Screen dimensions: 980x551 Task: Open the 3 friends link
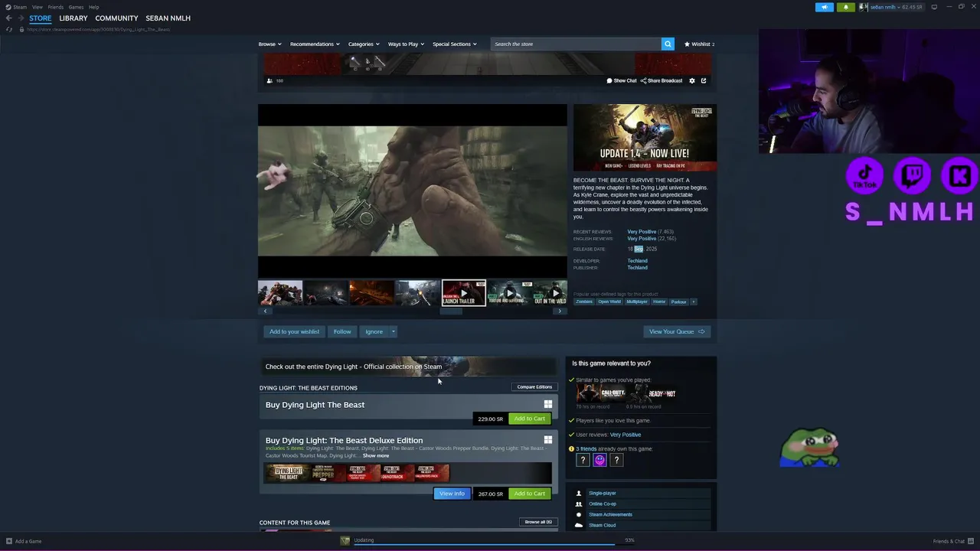click(x=586, y=449)
